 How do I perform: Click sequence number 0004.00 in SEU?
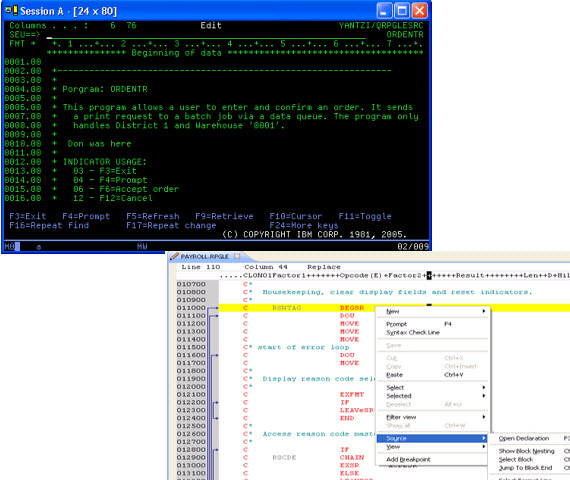click(x=23, y=89)
